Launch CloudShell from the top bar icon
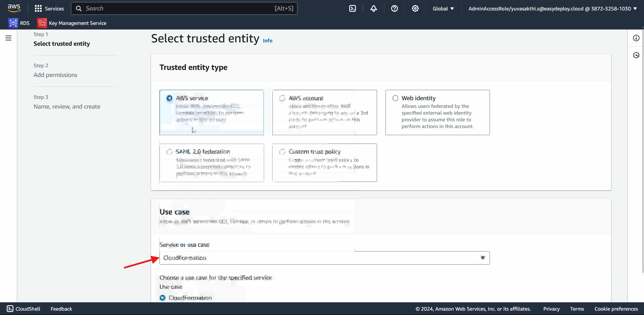 [353, 8]
